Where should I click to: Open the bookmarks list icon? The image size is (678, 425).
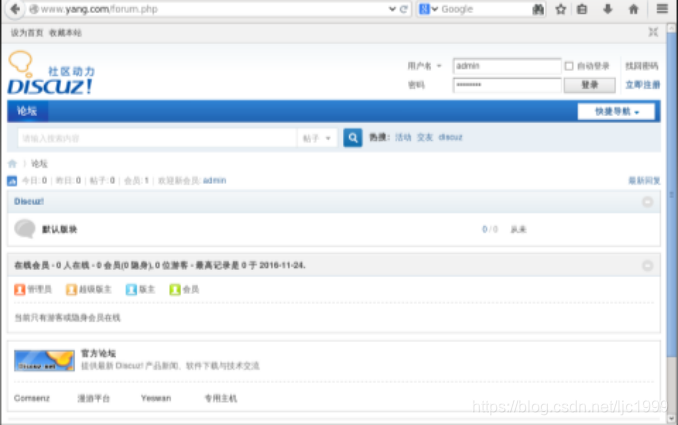[582, 9]
